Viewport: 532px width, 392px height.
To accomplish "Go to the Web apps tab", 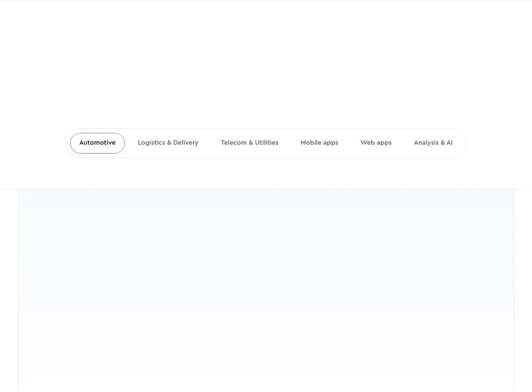I will (376, 143).
